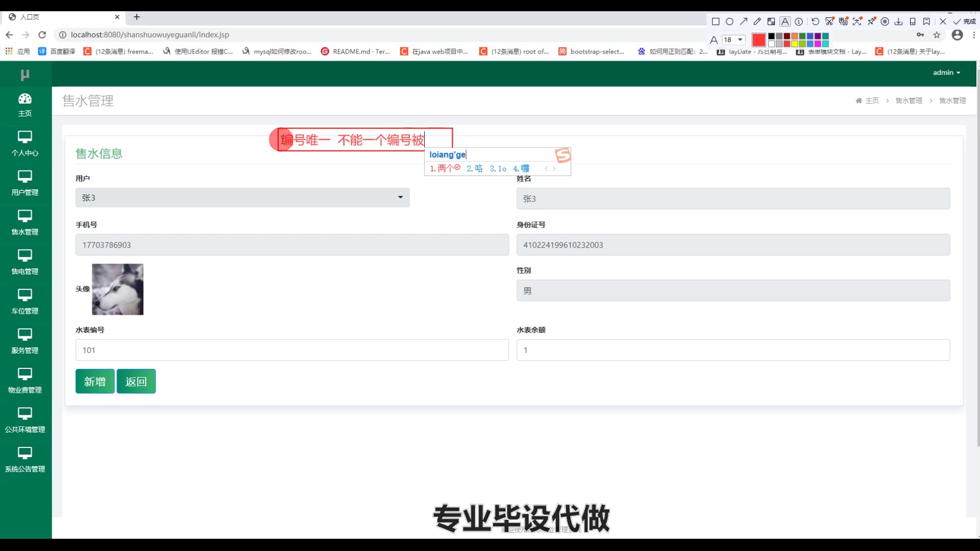Select the rectangle annotation tool
The width and height of the screenshot is (980, 551).
(716, 21)
